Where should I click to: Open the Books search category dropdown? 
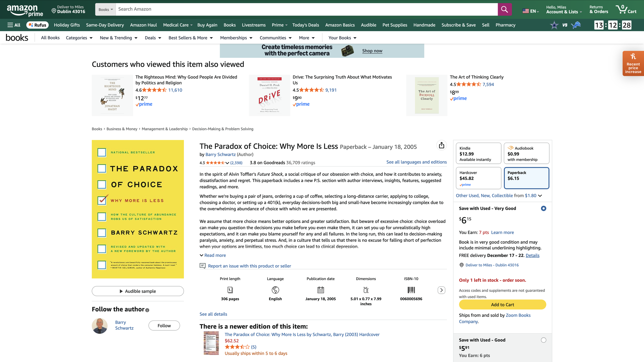pos(106,10)
